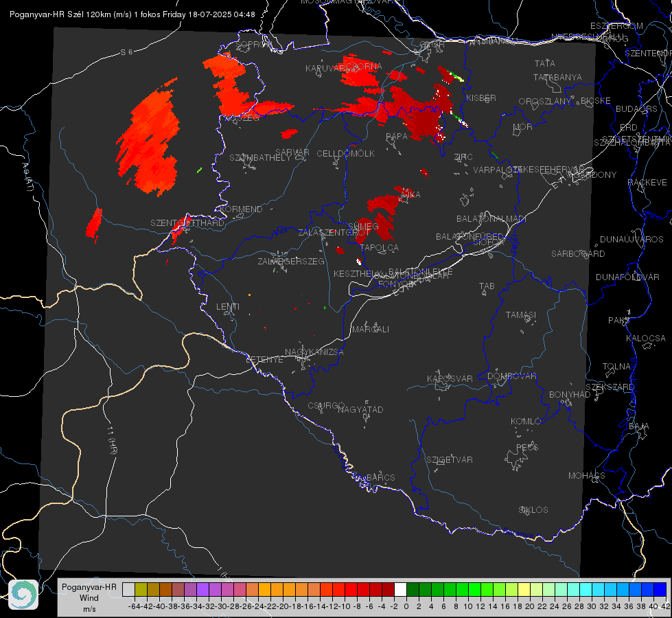This screenshot has height=618, width=672.
Task: Click the KALOCSA city label
Action: [x=645, y=338]
